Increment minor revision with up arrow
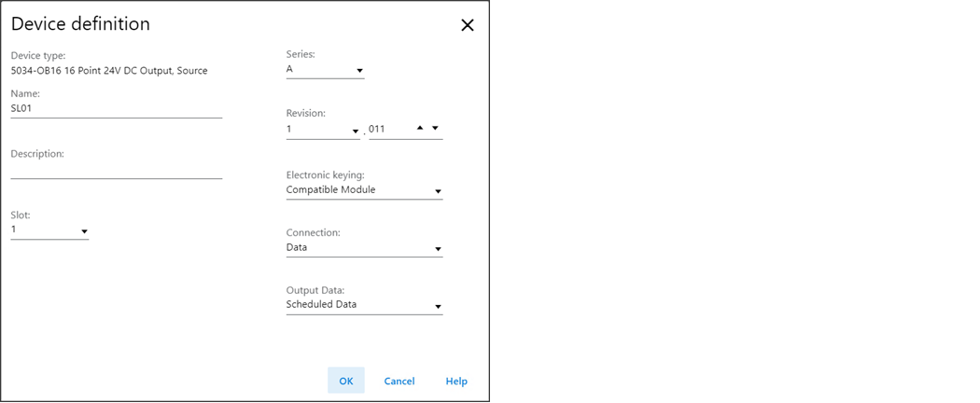This screenshot has width=980, height=403. 420,128
